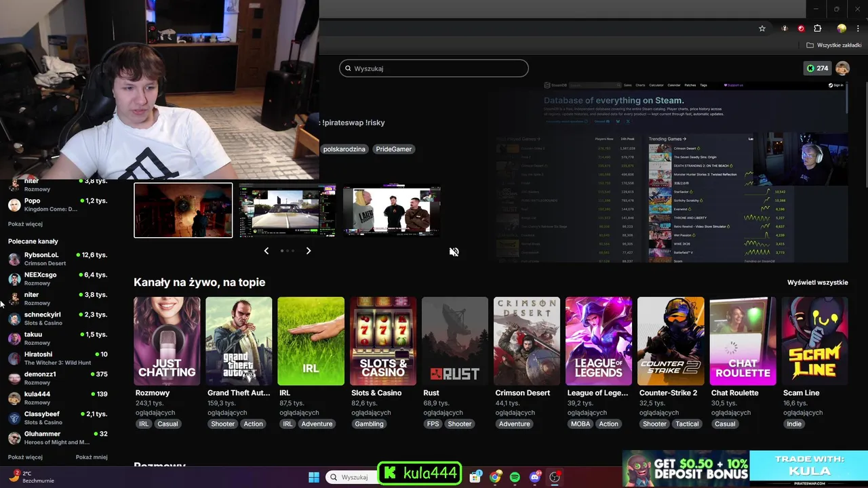868x488 pixels.
Task: Select the PrideGamer tag
Action: click(x=394, y=149)
